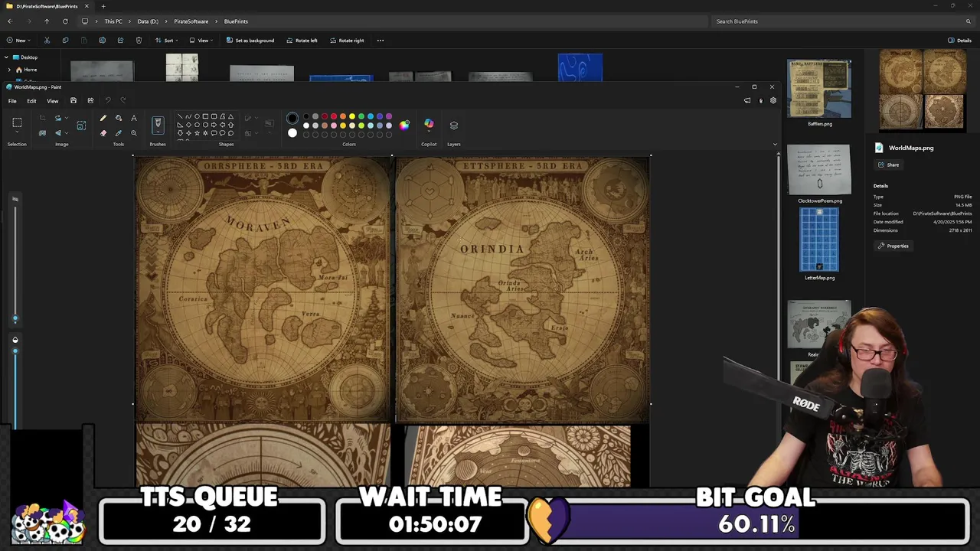Image resolution: width=980 pixels, height=551 pixels.
Task: Click the Redo arrow in Paint
Action: click(x=123, y=100)
